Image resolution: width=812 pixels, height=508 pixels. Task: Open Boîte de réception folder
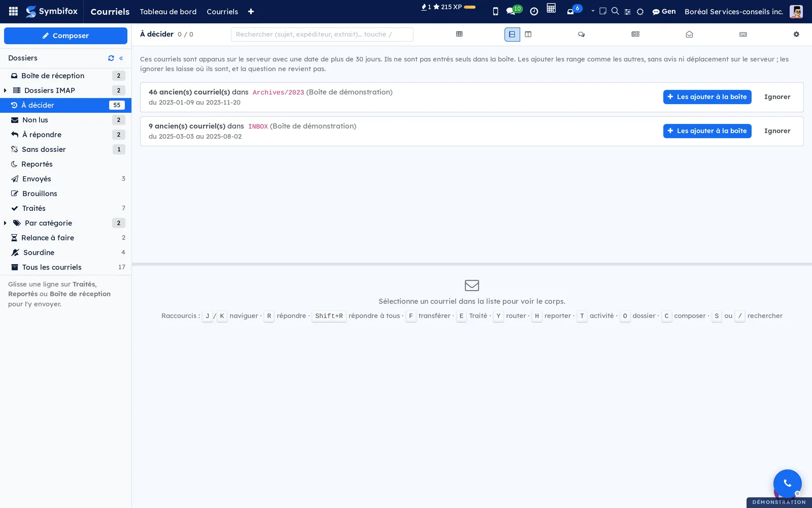(x=65, y=76)
